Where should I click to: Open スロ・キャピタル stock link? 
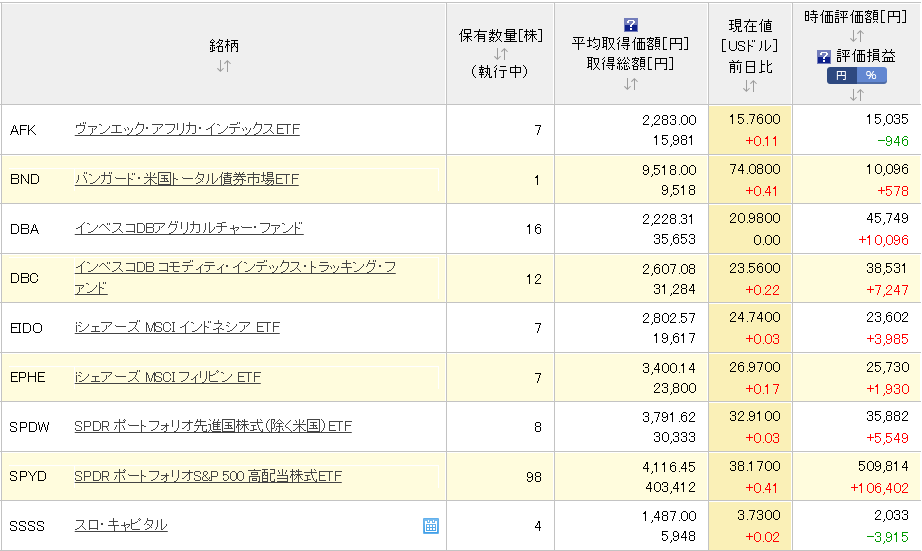(x=121, y=525)
